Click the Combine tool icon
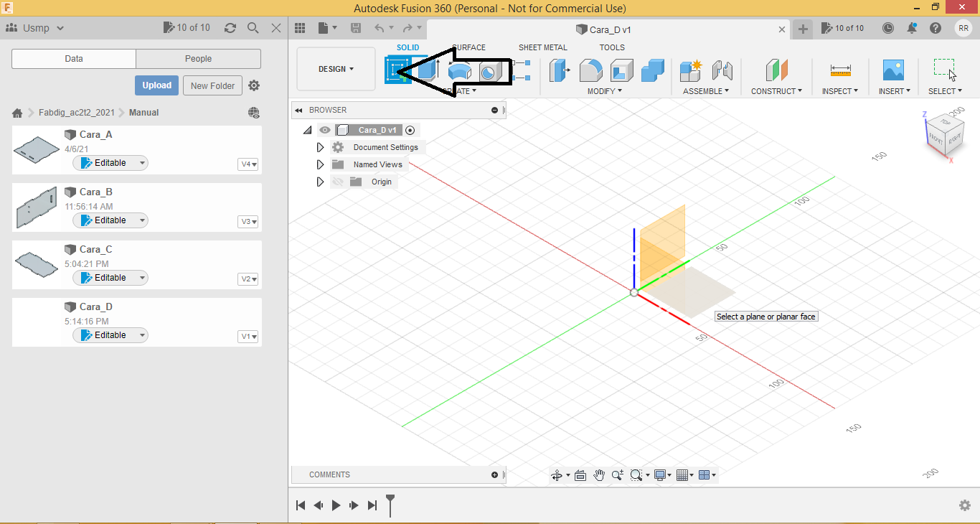The height and width of the screenshot is (524, 980). click(652, 70)
